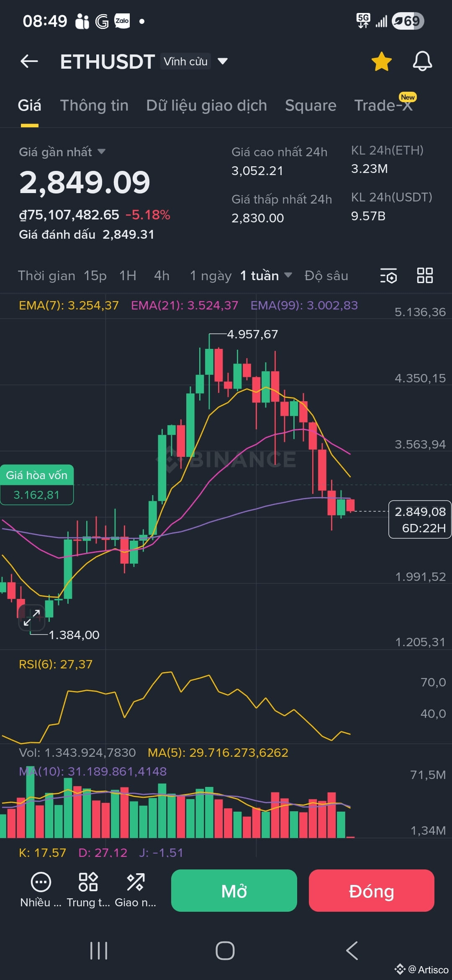Open the Trung t... hub icon

[88, 890]
